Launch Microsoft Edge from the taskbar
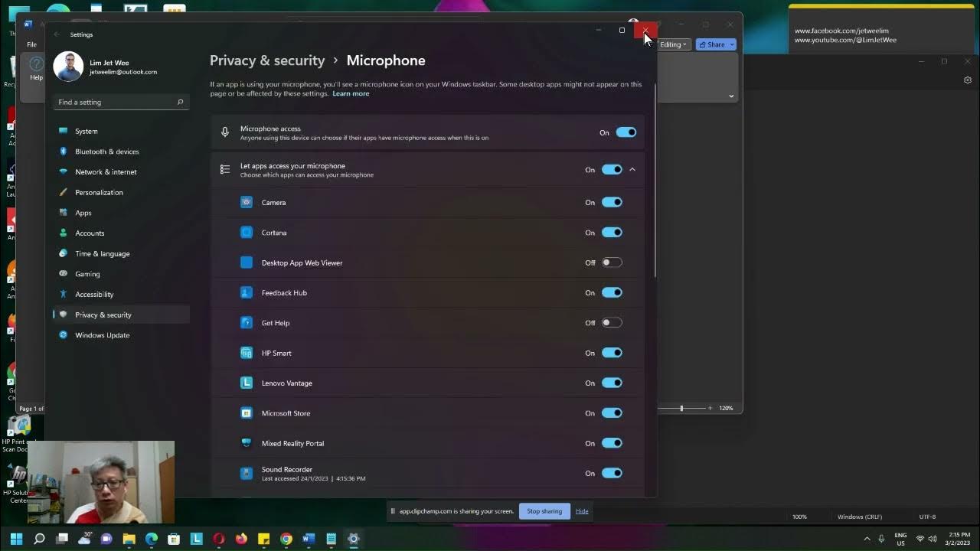Screen dimensions: 980x551 (152, 539)
